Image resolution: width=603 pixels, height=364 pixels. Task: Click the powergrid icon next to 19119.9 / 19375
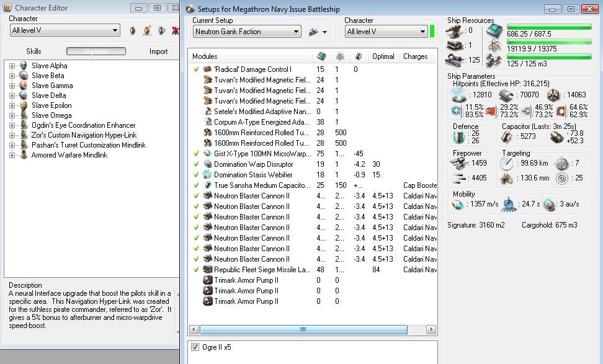[x=494, y=46]
